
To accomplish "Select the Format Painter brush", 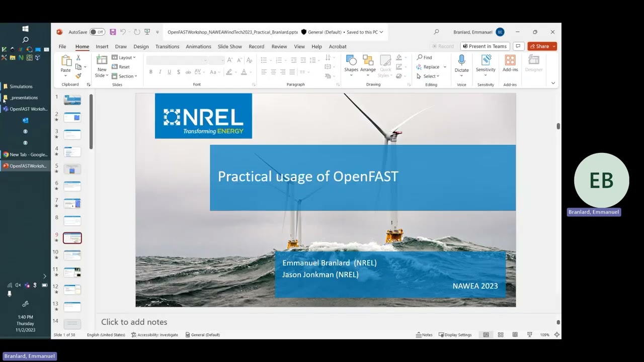I will point(78,76).
